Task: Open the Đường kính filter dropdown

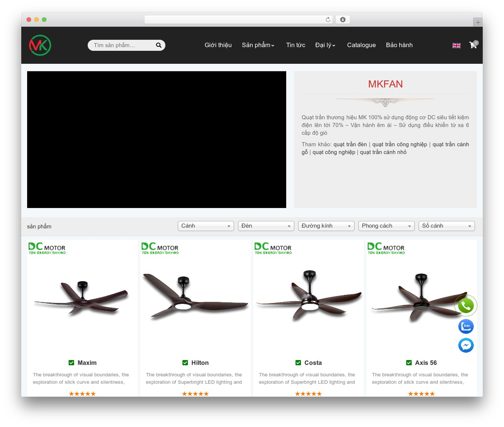Action: (326, 226)
